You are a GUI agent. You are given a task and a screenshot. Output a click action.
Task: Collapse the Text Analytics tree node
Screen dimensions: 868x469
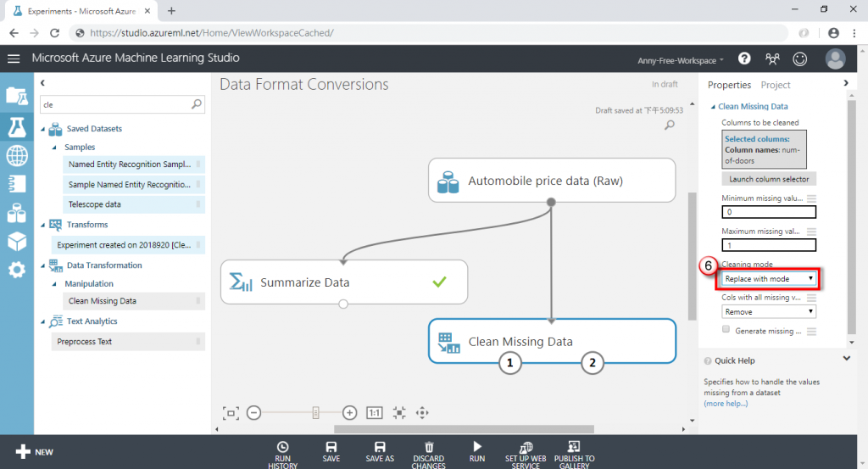click(x=43, y=321)
